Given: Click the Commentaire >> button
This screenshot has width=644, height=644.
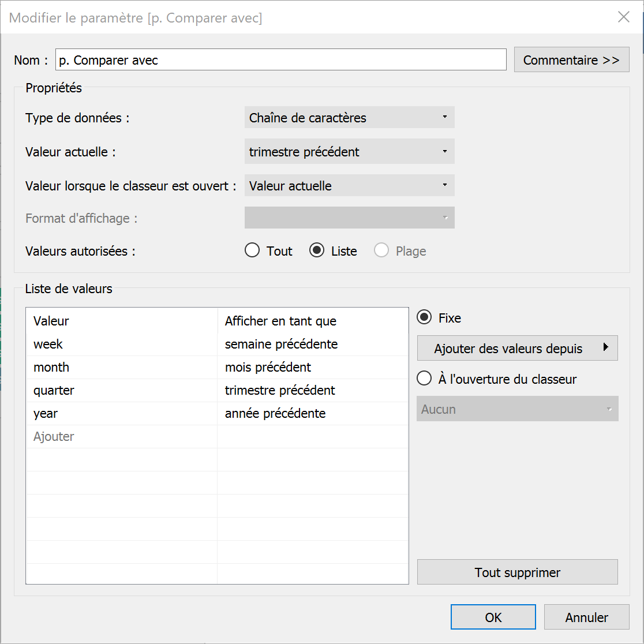Looking at the screenshot, I should (x=571, y=59).
